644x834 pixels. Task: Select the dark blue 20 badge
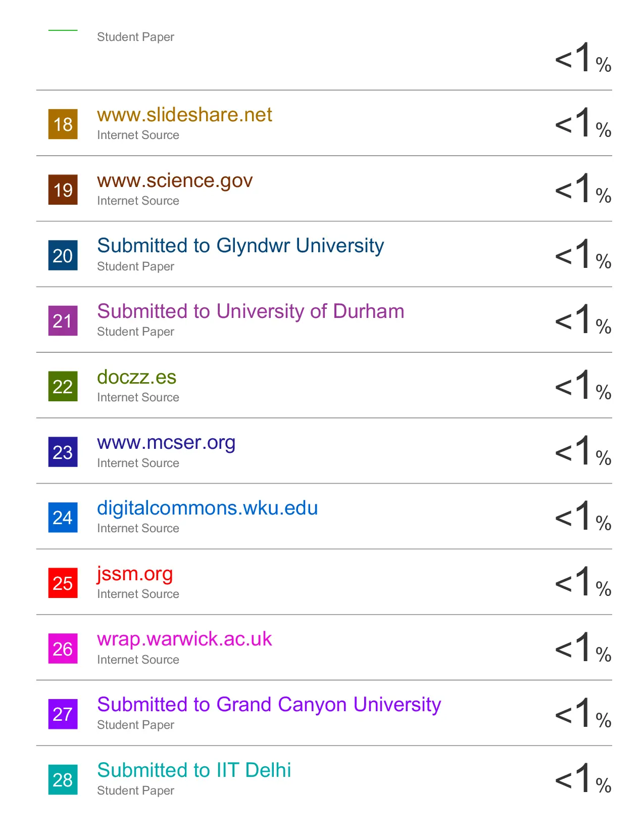(x=63, y=255)
